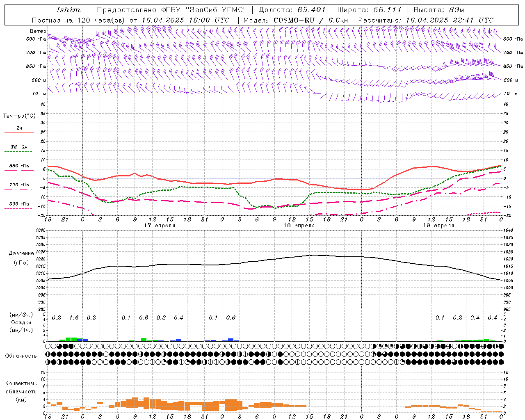Click the "17 апреля" date label
The height and width of the screenshot is (420, 525).
[160, 226]
